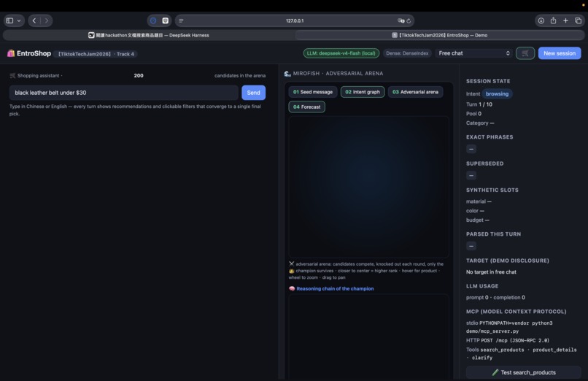
Task: Click the Superseded dash chip
Action: pos(471,175)
